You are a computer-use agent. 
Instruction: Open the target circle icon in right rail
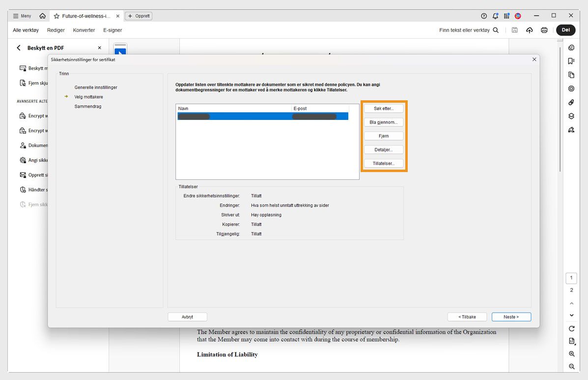[x=571, y=88]
